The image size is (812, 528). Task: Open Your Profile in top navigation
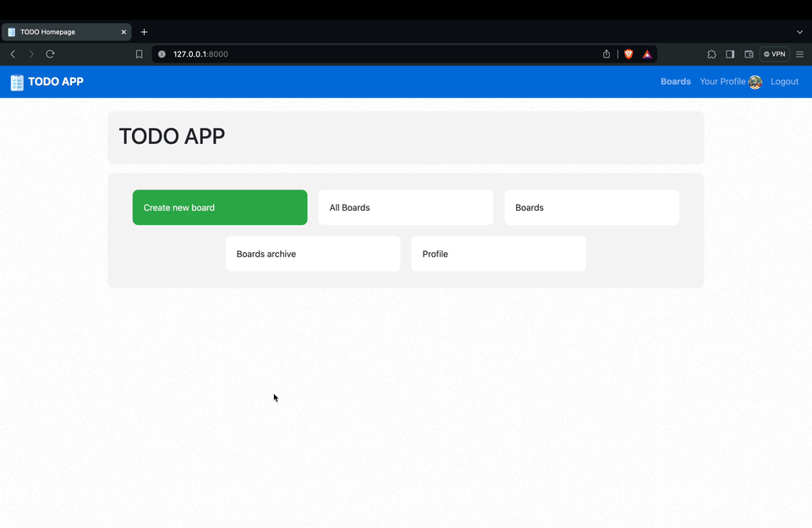(722, 81)
